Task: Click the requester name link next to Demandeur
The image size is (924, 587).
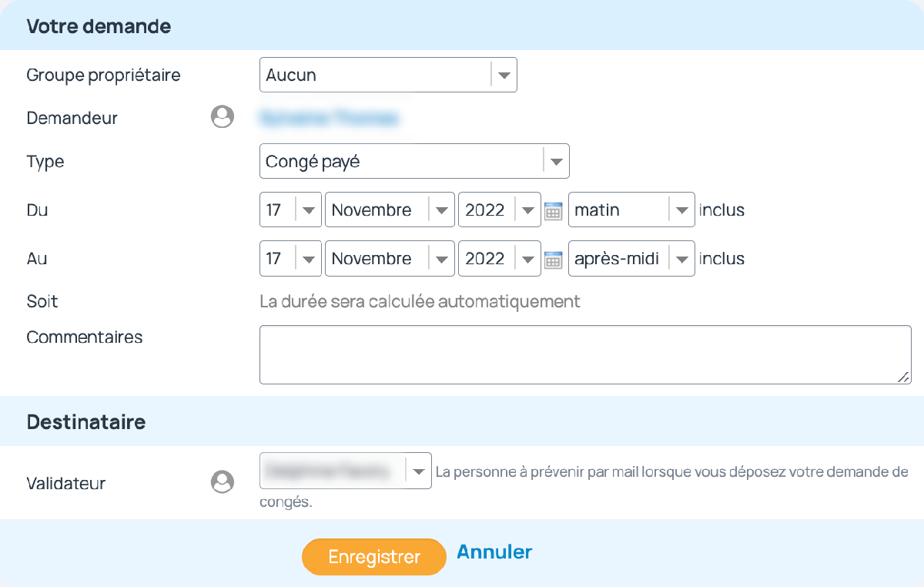Action: coord(331,118)
